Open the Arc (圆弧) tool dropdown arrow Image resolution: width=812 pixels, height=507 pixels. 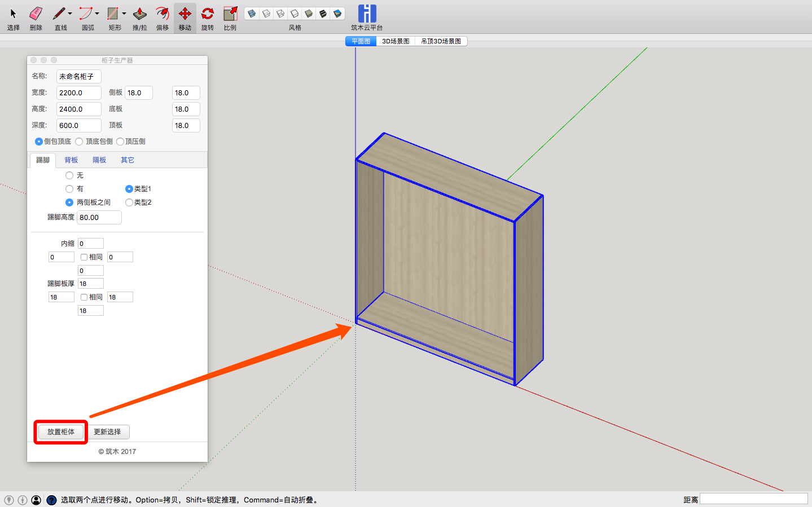(97, 14)
